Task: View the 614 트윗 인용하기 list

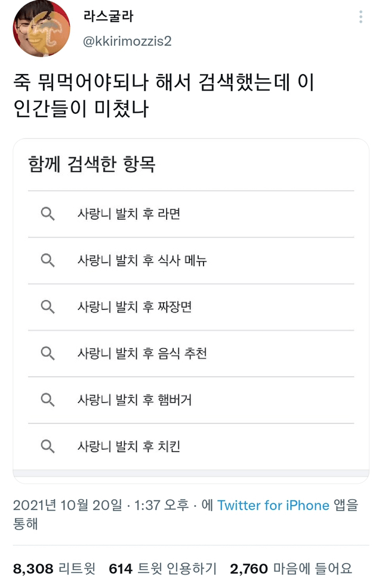Action: 162,569
